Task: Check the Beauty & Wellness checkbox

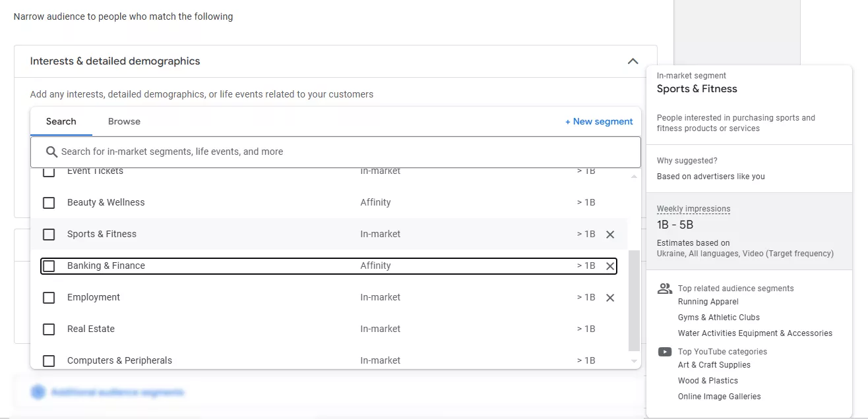Action: pyautogui.click(x=49, y=203)
